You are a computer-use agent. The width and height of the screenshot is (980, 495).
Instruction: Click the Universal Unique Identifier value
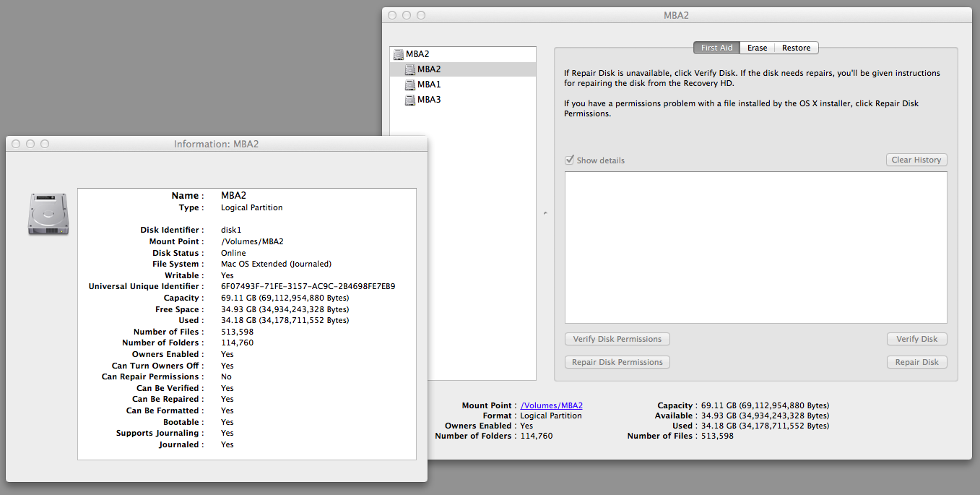click(x=308, y=286)
